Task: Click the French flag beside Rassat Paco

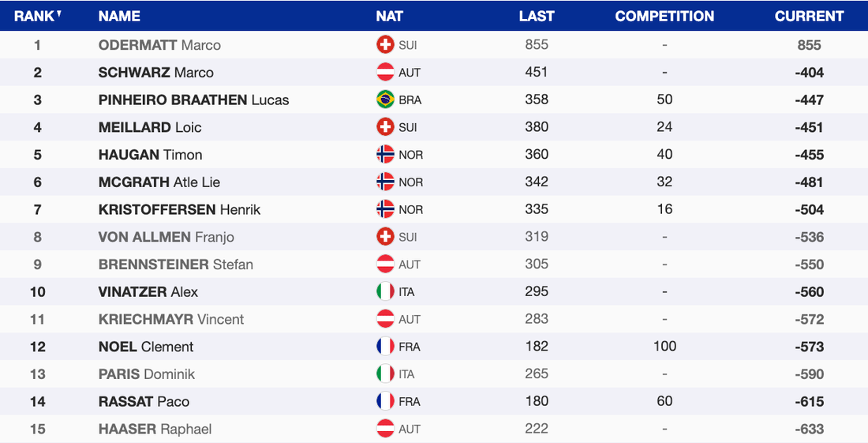Action: [x=385, y=401]
